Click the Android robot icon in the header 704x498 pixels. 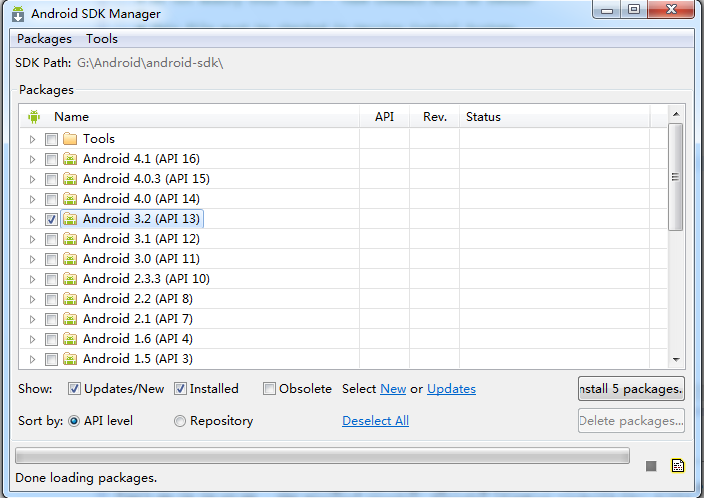point(34,117)
